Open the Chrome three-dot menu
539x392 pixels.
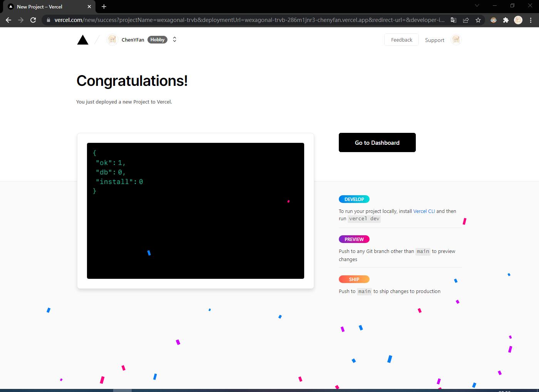pyautogui.click(x=531, y=20)
